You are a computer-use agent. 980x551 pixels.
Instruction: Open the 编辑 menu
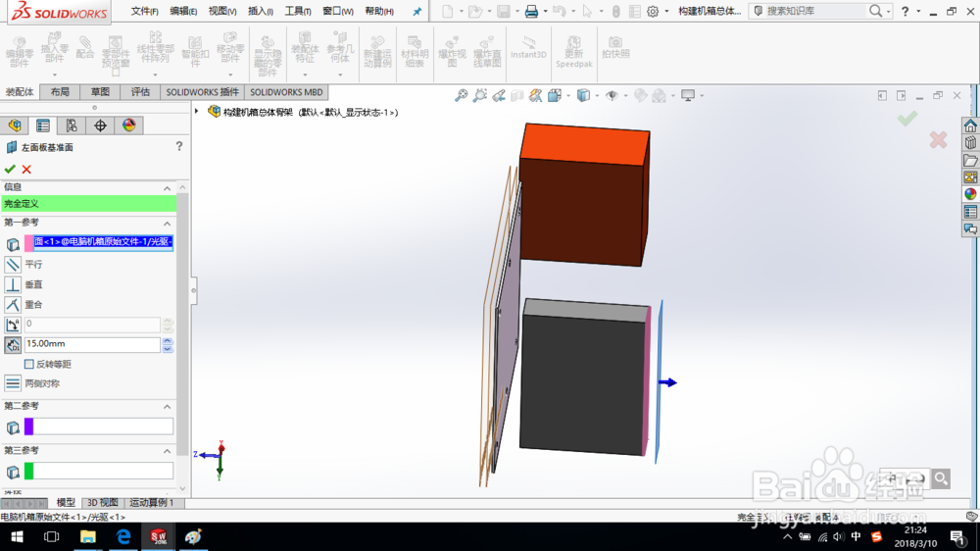[x=183, y=11]
